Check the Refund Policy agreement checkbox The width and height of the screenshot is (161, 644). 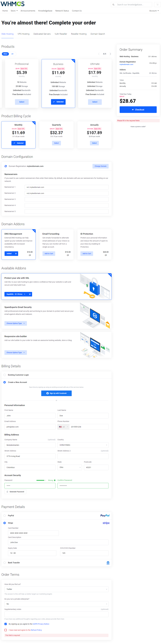pos(6,630)
